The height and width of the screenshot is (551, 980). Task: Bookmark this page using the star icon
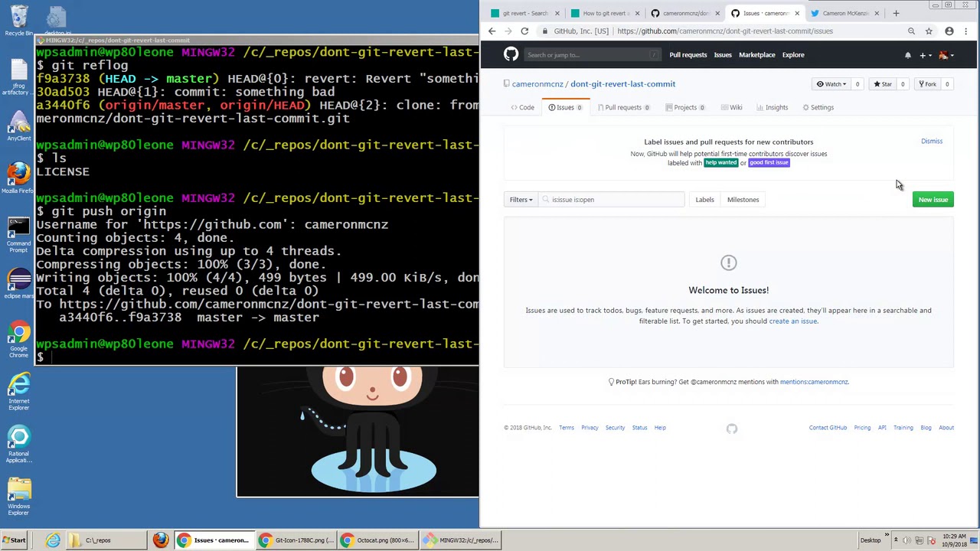point(929,31)
